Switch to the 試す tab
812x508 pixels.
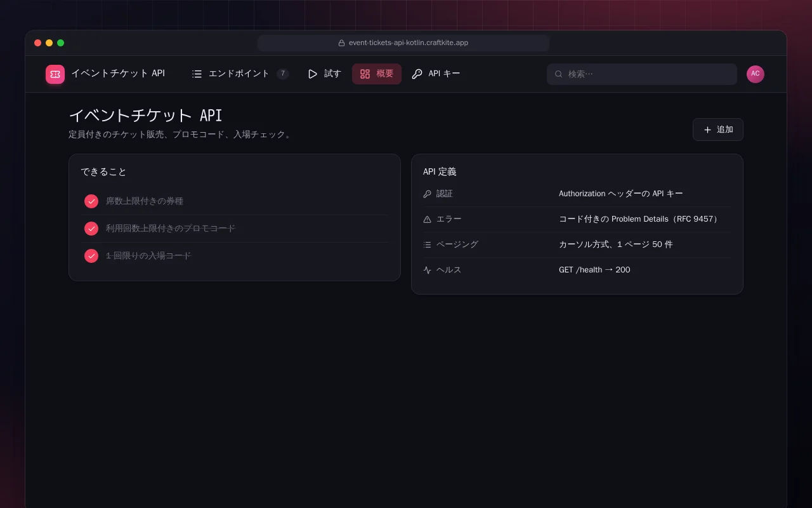(x=324, y=74)
